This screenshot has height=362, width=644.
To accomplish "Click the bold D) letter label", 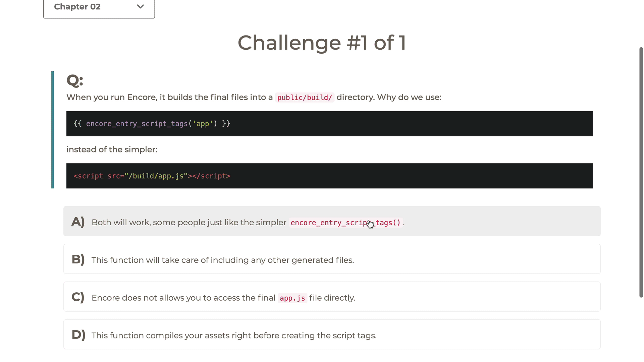I will (x=78, y=335).
